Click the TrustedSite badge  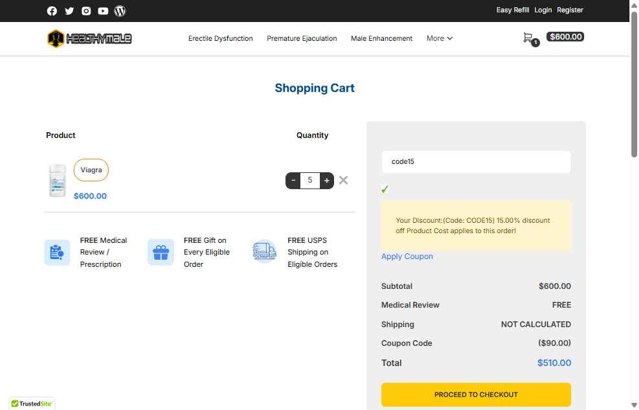coord(31,403)
